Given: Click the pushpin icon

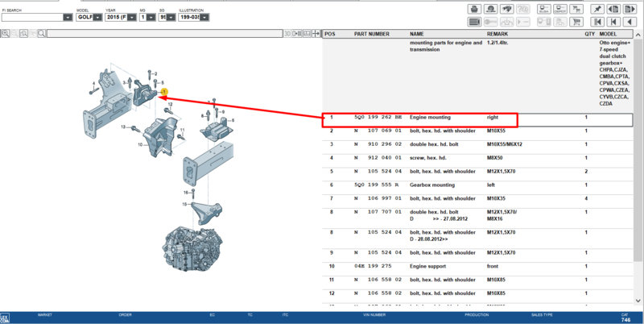Looking at the screenshot, I should coord(597,9).
